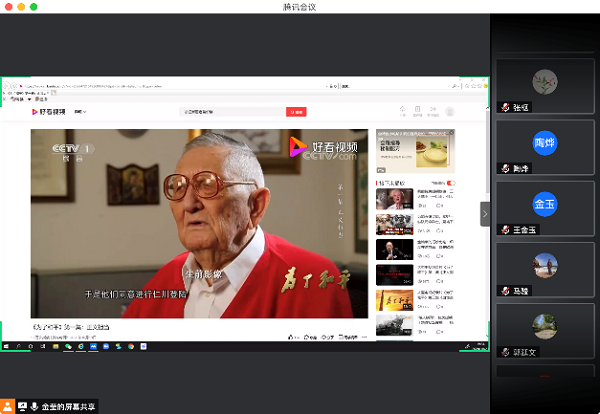This screenshot has height=414, width=600.
Task: Select participant 陶烨 video tile
Action: tap(544, 148)
